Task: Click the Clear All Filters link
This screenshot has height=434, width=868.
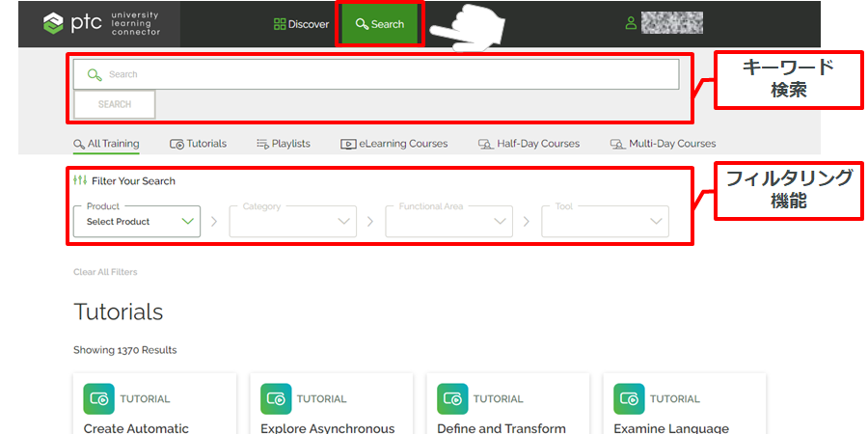Action: [105, 272]
